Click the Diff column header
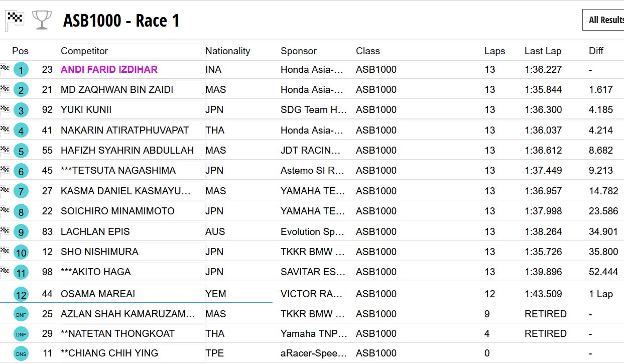The height and width of the screenshot is (364, 624). click(x=596, y=51)
